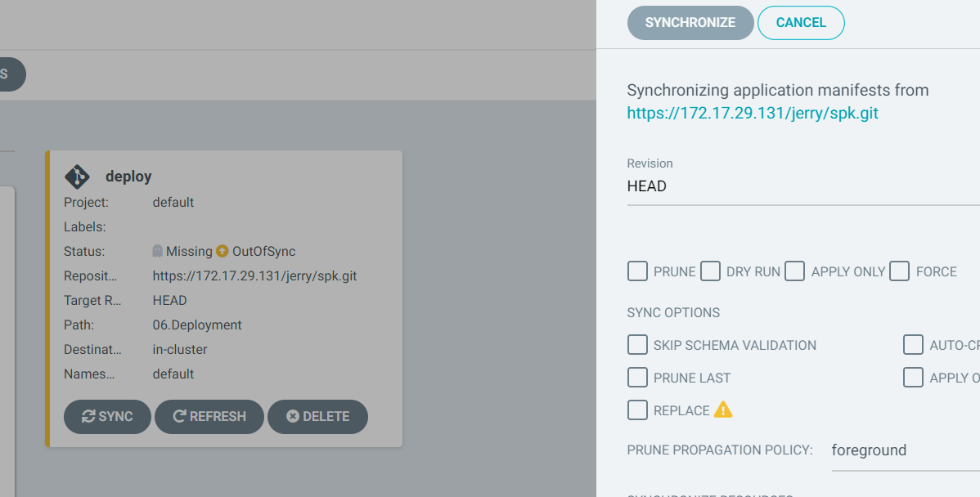
Task: Refresh the deploy application
Action: click(x=209, y=416)
